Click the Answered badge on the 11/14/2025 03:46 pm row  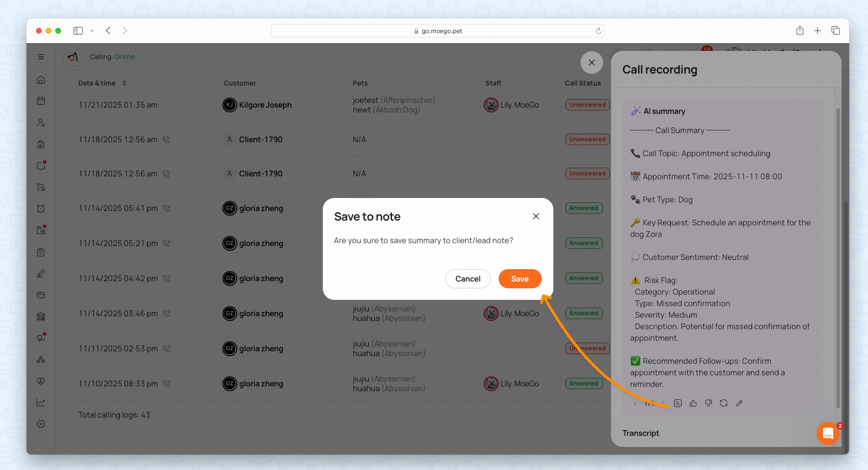[584, 313]
